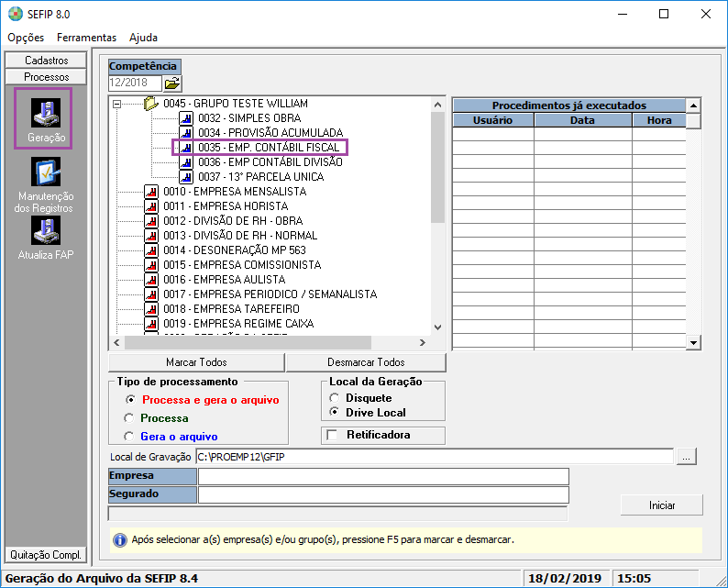Open the Ferramentas menu

point(86,38)
